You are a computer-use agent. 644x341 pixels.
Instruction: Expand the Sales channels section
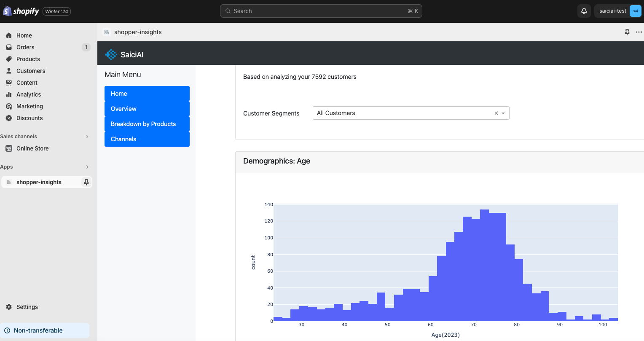87,137
